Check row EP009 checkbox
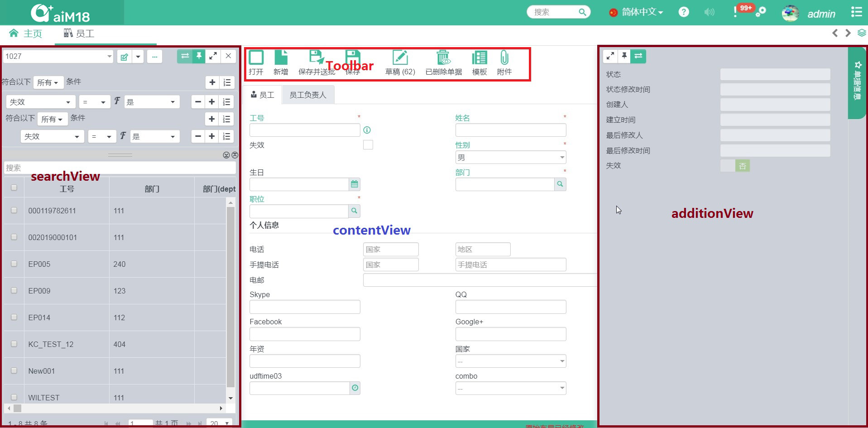The image size is (868, 428). click(x=14, y=290)
